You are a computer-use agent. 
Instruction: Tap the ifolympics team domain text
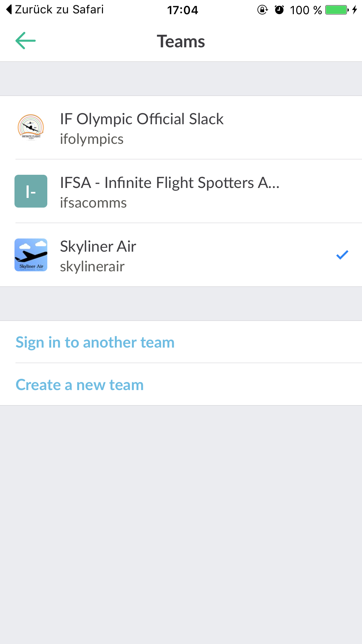(92, 139)
